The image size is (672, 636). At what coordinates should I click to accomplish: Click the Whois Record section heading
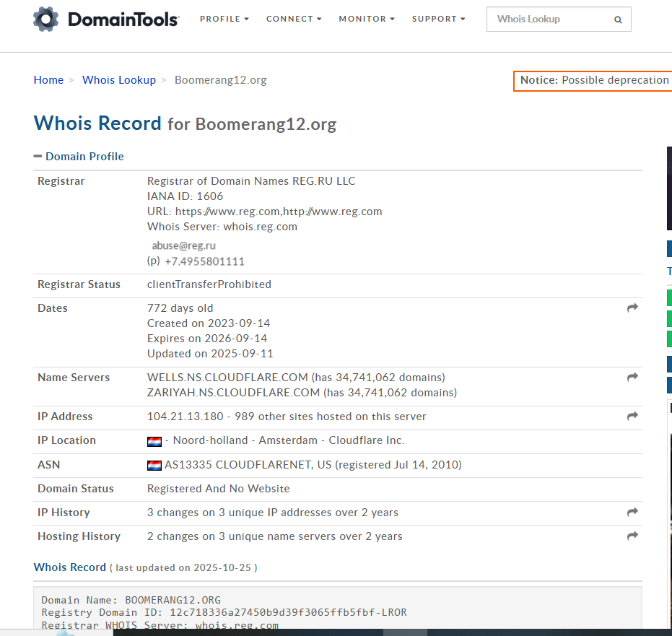pos(69,567)
